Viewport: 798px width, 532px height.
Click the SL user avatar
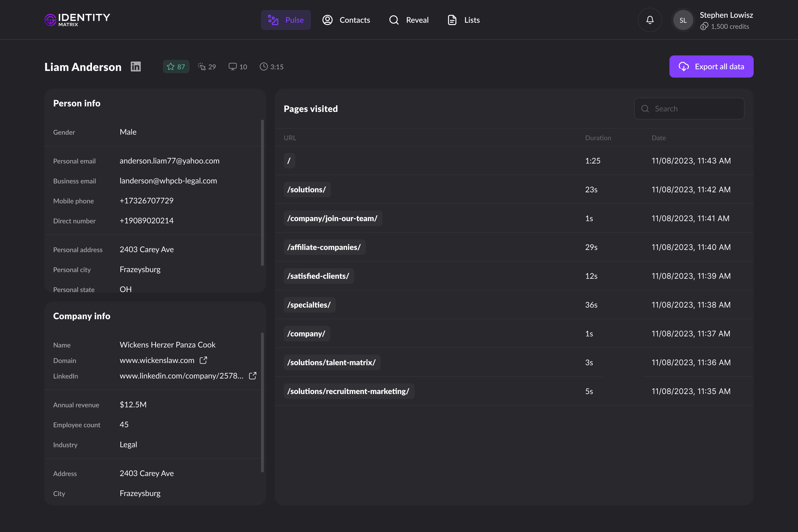point(683,20)
